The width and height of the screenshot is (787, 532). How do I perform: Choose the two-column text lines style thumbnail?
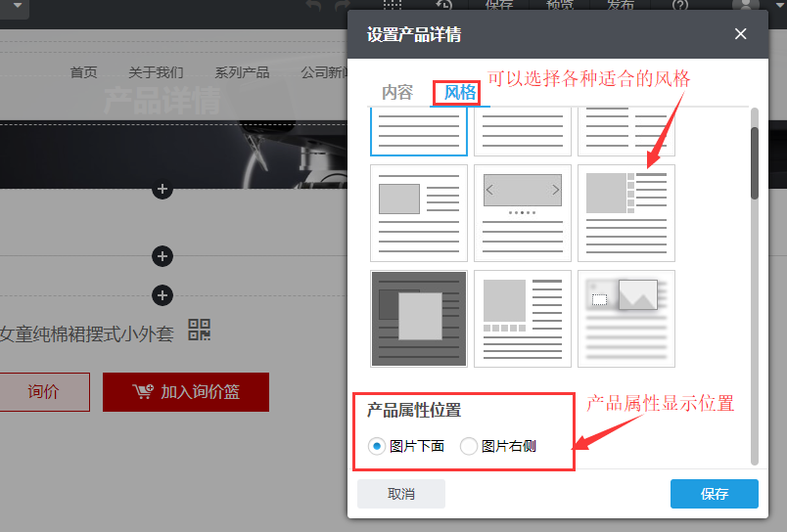tap(626, 131)
